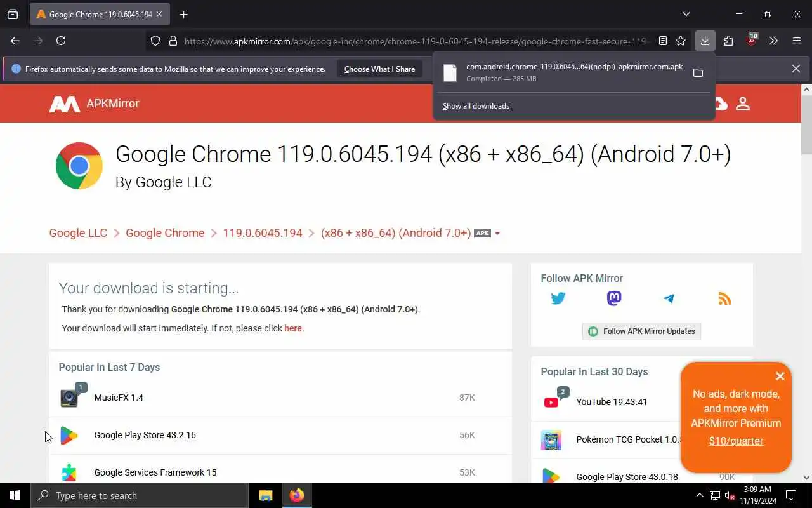Viewport: 812px width, 508px height.
Task: Open APKMirror RSS feed icon
Action: [724, 298]
